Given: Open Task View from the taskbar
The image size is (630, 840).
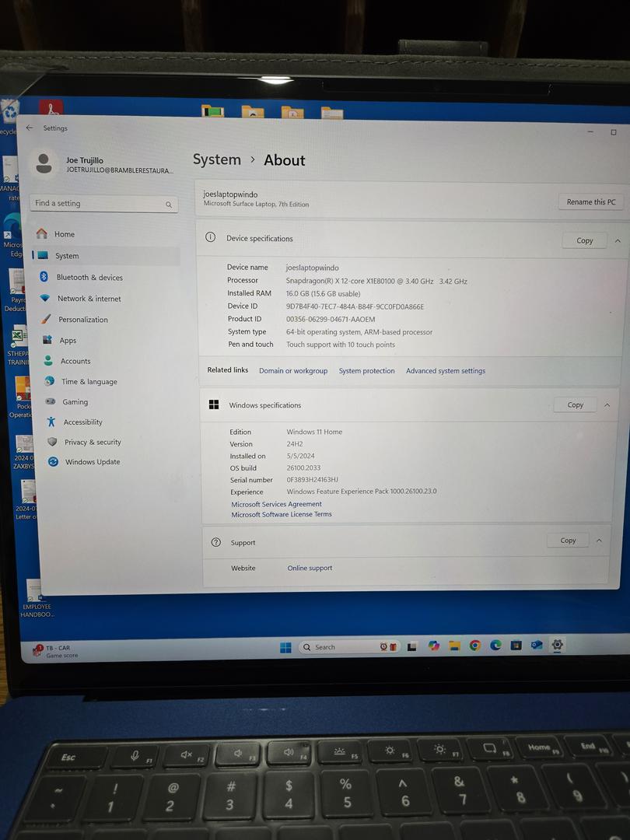Looking at the screenshot, I should pyautogui.click(x=411, y=646).
